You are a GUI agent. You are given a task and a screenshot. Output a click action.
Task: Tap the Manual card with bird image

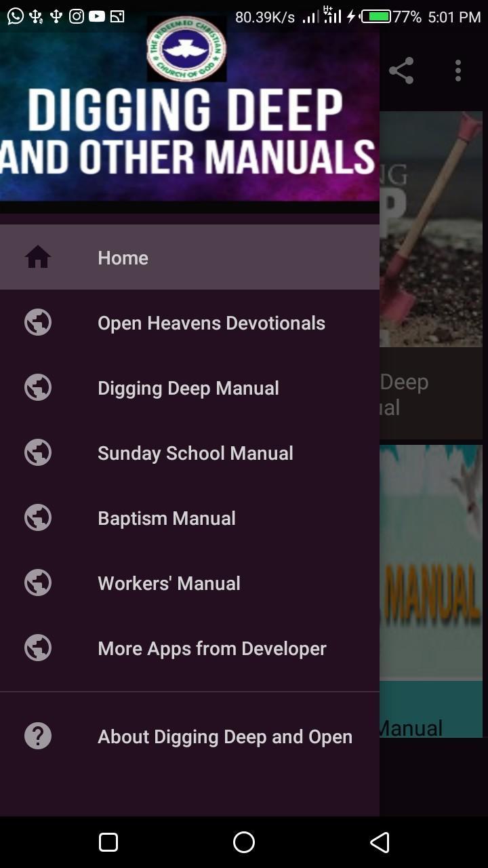pyautogui.click(x=431, y=590)
